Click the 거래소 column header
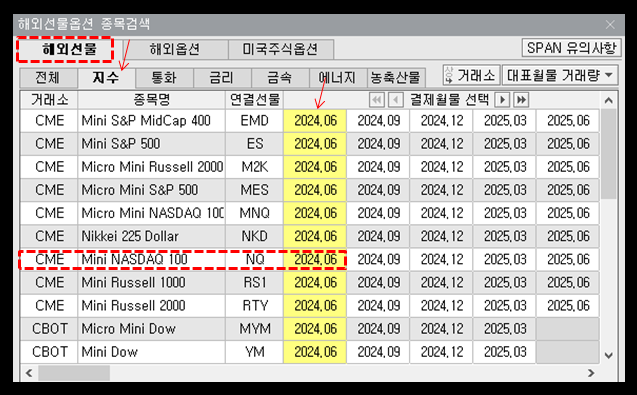 coord(49,100)
